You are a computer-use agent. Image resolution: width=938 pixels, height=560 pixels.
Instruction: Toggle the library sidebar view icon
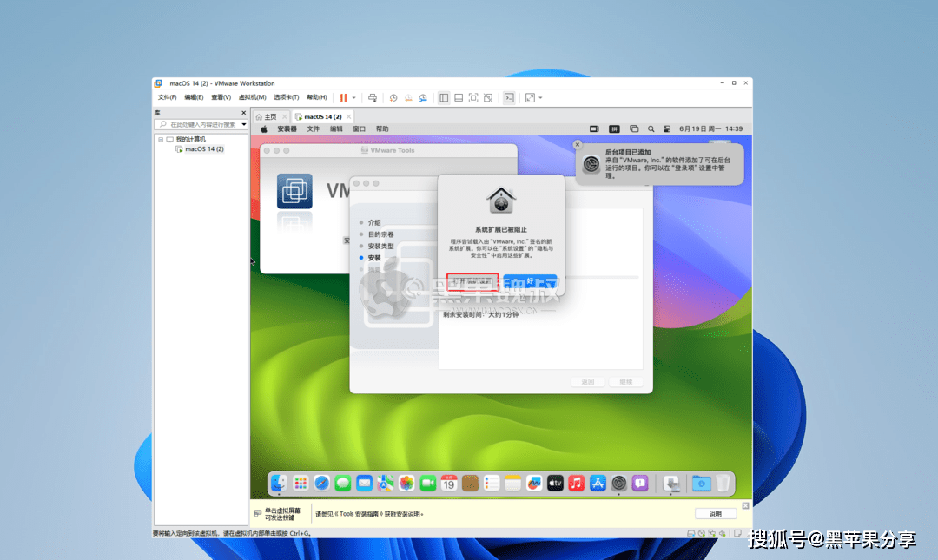pos(444,97)
